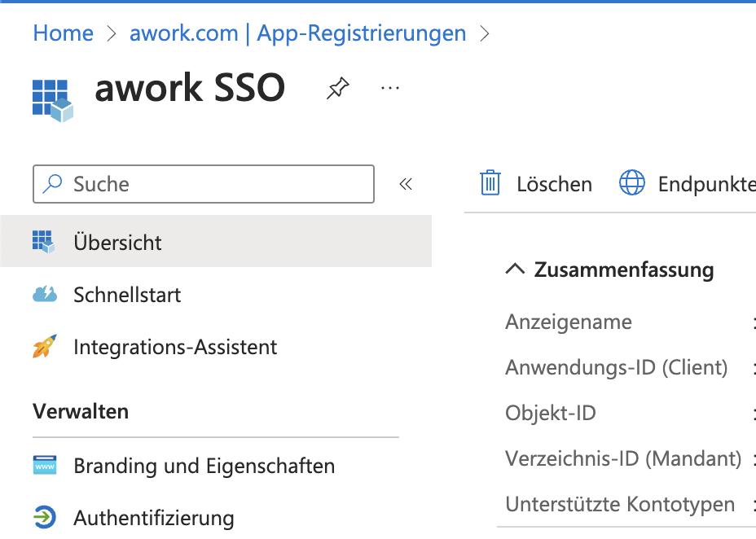Image resolution: width=756 pixels, height=539 pixels.
Task: Click the awork SSO app registration icon
Action: coord(53,101)
